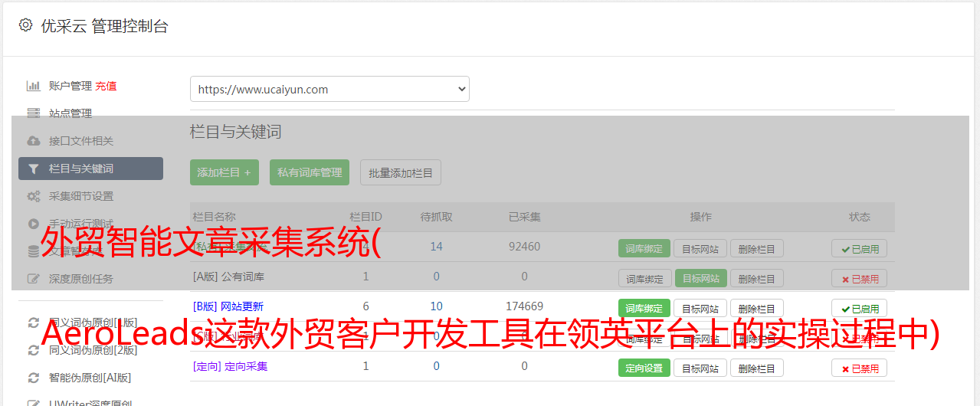Open 采集细节设置 in the sidebar
Screen dimensions: 980x406
coord(81,196)
